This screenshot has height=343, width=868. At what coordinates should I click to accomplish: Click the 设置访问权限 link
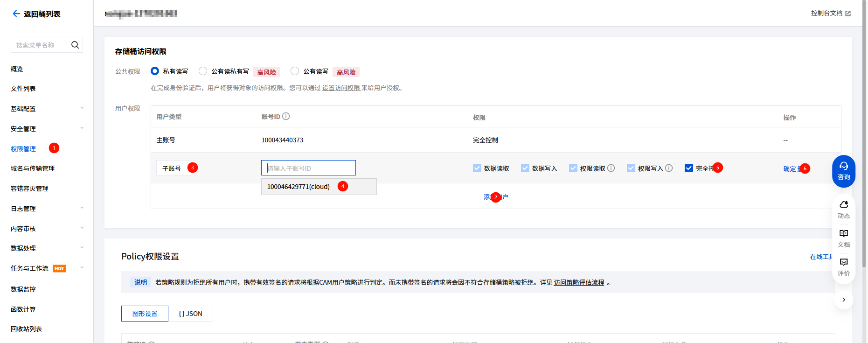click(341, 88)
